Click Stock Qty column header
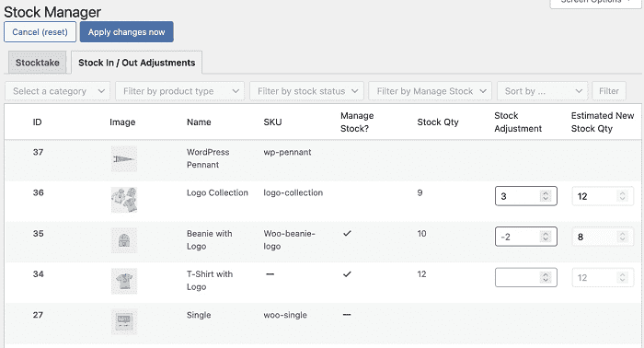 [438, 122]
